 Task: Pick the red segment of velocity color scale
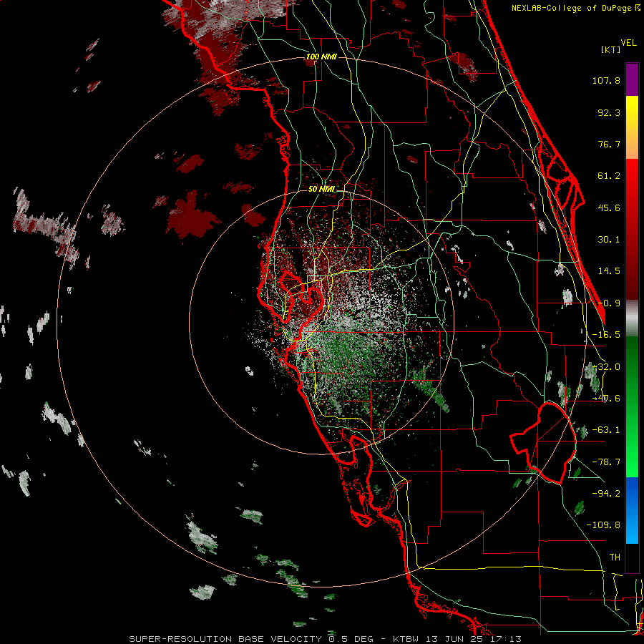[632, 229]
